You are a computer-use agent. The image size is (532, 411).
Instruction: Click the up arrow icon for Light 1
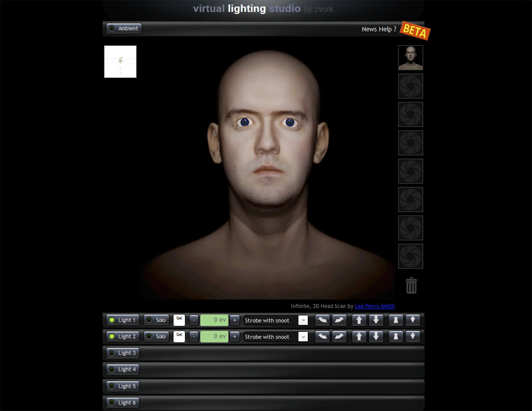point(359,320)
